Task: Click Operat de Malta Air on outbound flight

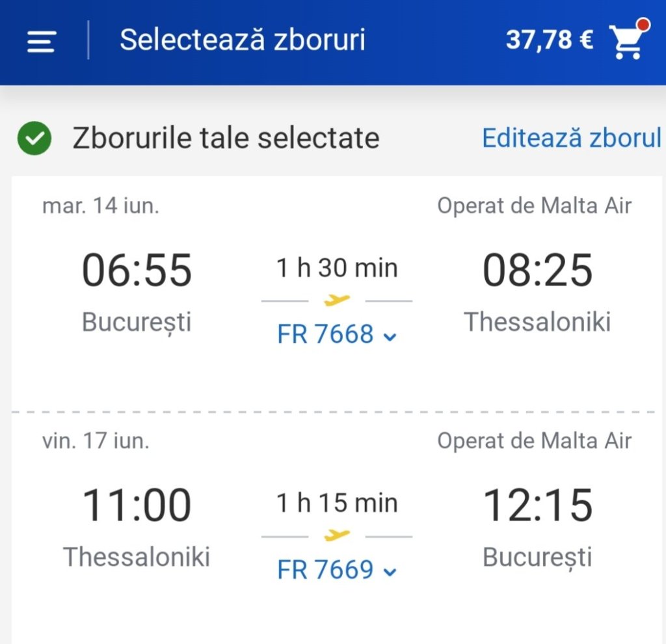Action: [x=534, y=206]
